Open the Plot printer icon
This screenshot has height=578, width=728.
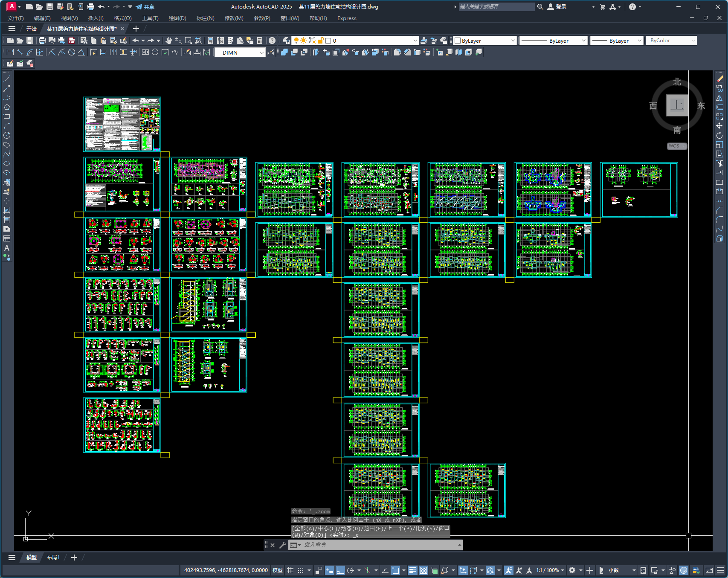tap(42, 41)
